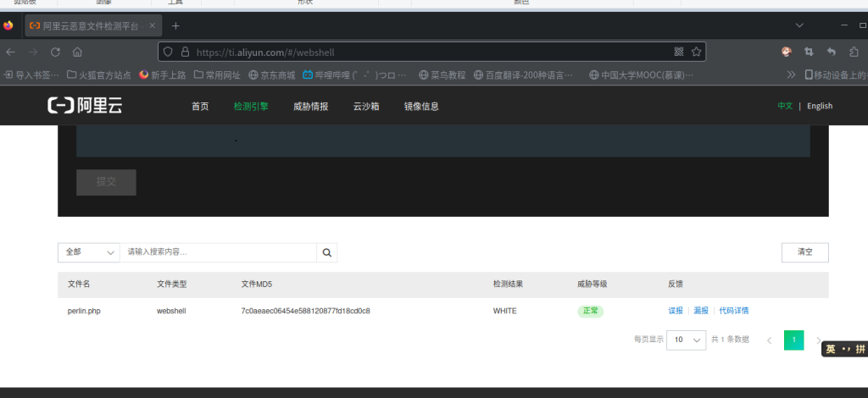868x398 pixels.
Task: Select the 检测引擎 navigation item
Action: (251, 106)
